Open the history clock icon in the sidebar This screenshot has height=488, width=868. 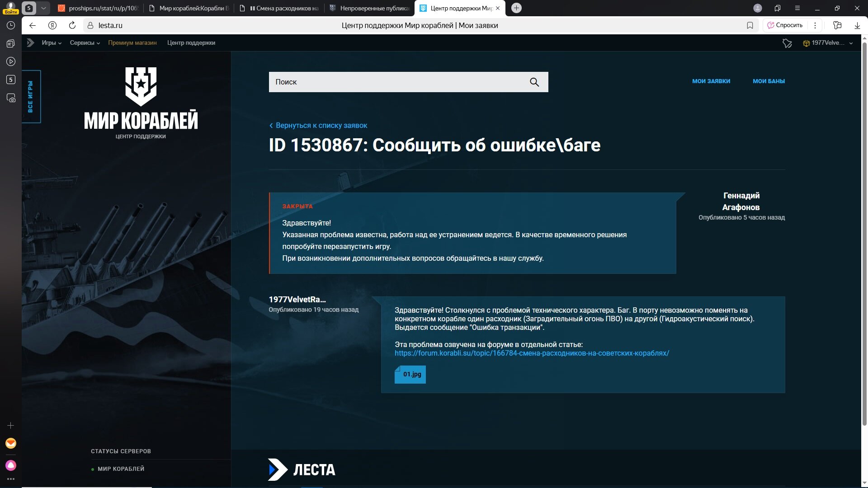(x=11, y=26)
